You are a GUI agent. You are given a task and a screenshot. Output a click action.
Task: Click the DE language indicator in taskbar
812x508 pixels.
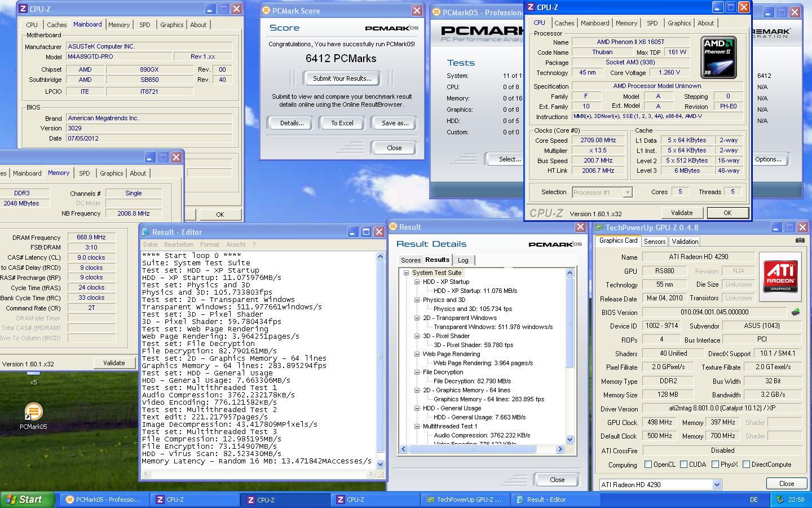pyautogui.click(x=754, y=500)
